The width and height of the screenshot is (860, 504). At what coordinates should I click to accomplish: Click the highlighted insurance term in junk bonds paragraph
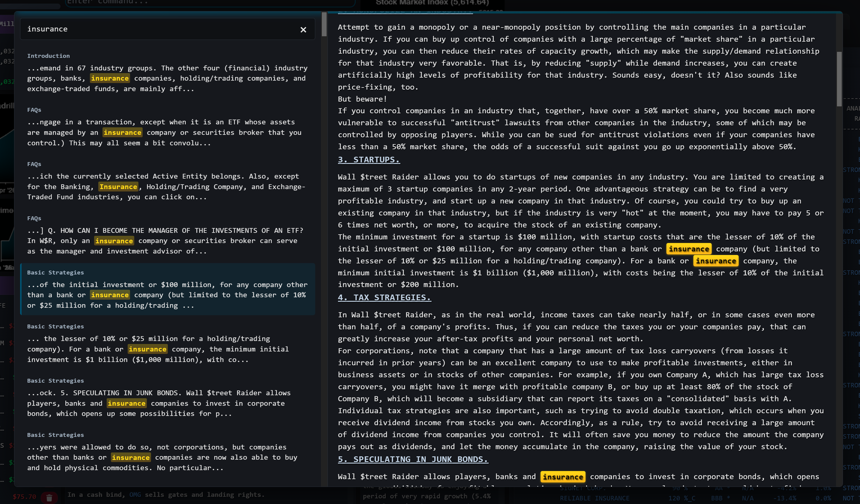[562, 477]
